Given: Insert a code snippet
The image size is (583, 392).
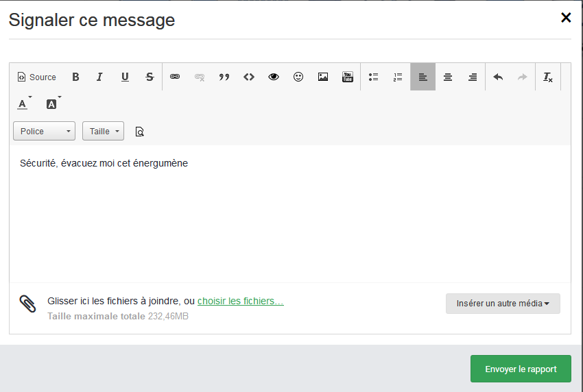Looking at the screenshot, I should coord(249,77).
